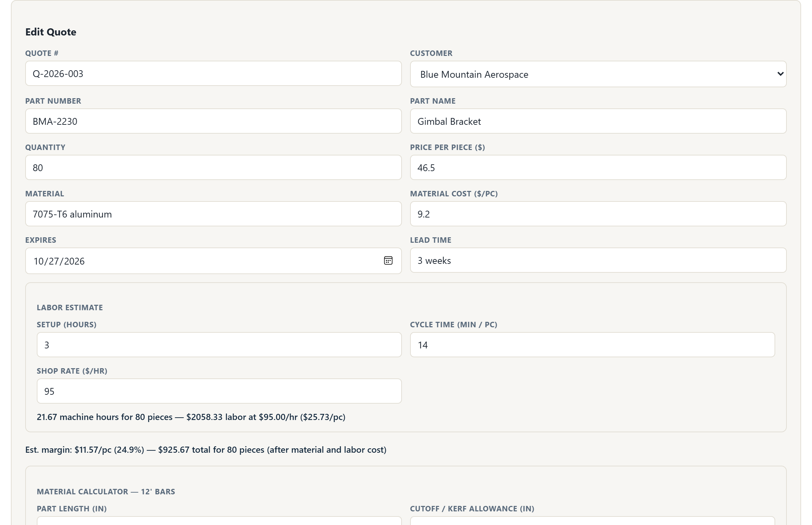Image resolution: width=812 pixels, height=525 pixels.
Task: Click the Edit Quote heading
Action: pos(51,32)
